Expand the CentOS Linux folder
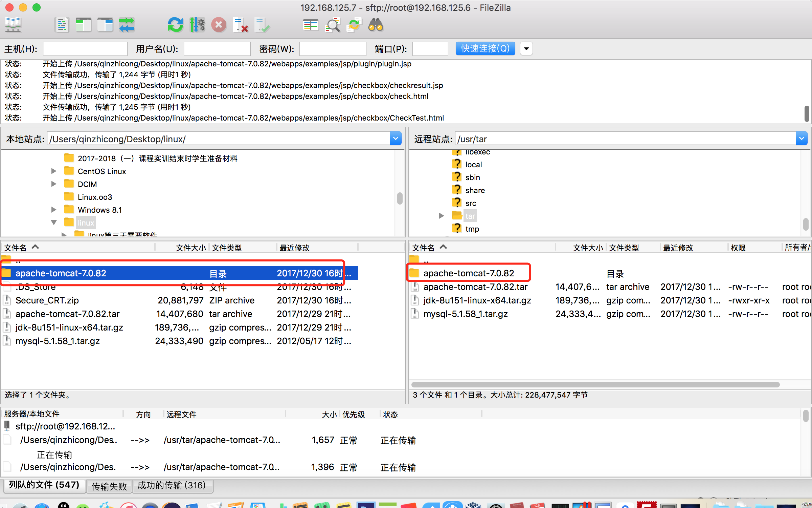 click(x=54, y=171)
